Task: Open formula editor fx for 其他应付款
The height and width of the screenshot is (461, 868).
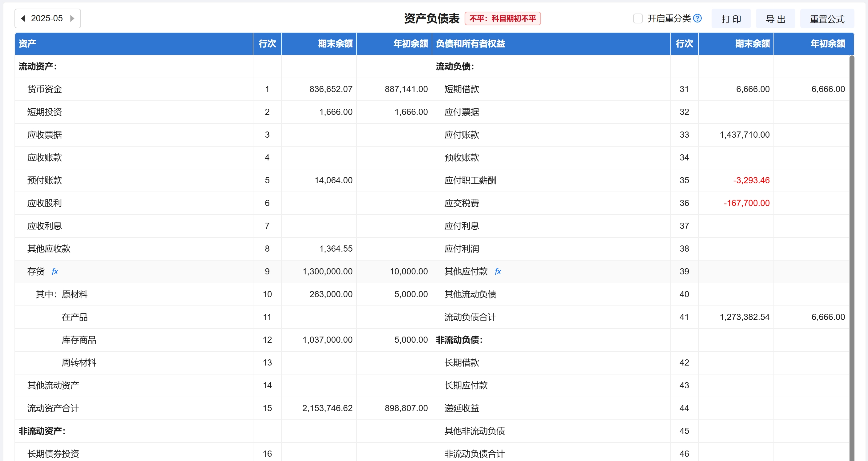Action: (x=498, y=271)
